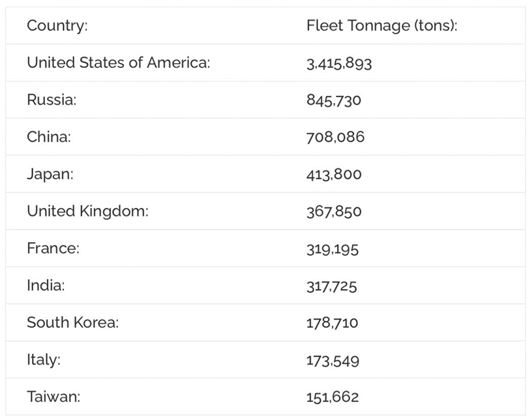Select the United Kingdom cell

pyautogui.click(x=87, y=211)
